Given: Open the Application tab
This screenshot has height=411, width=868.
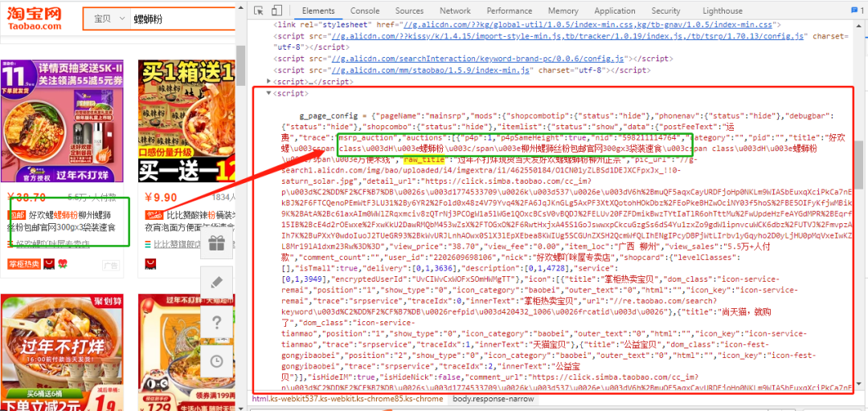Looking at the screenshot, I should (x=615, y=10).
